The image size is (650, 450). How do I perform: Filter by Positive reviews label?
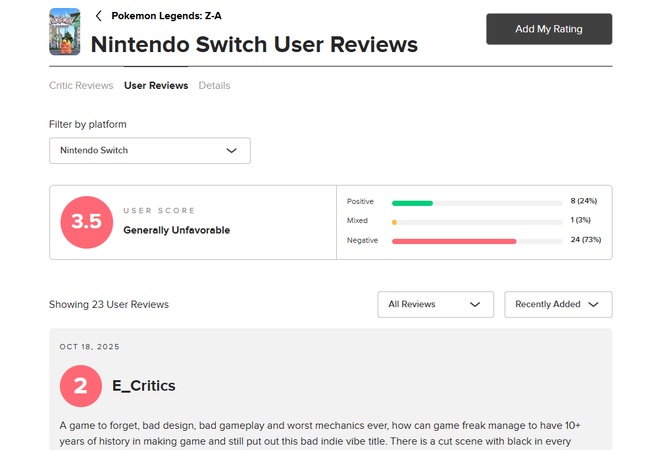360,202
